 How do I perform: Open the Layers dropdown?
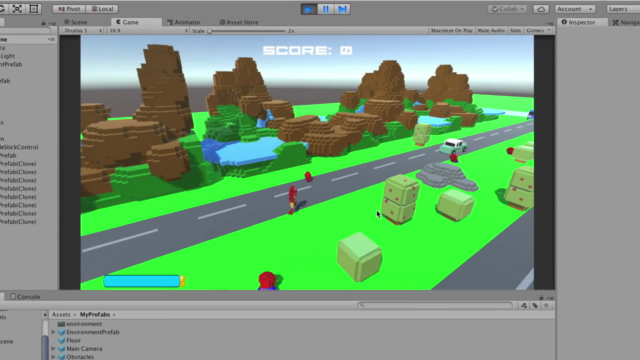coord(623,9)
